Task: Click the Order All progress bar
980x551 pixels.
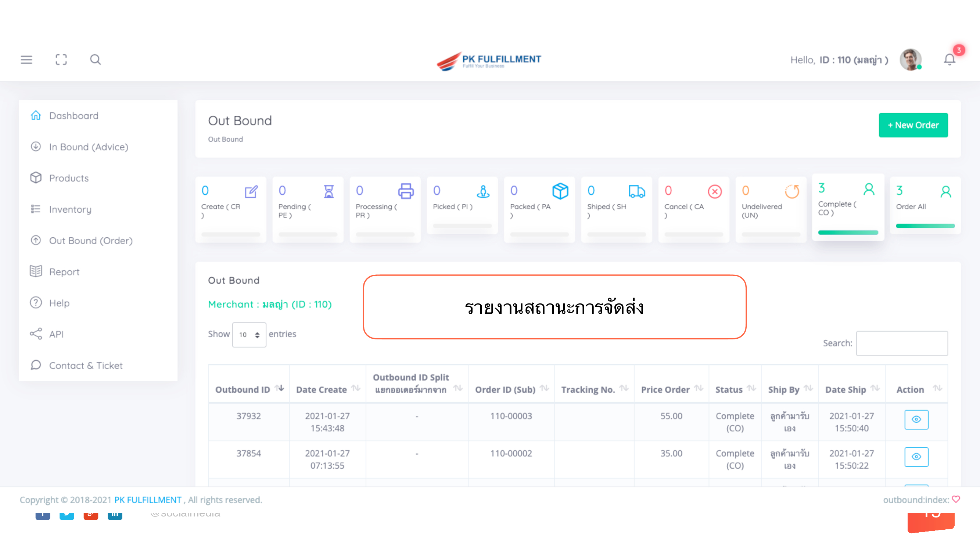Action: tap(925, 226)
